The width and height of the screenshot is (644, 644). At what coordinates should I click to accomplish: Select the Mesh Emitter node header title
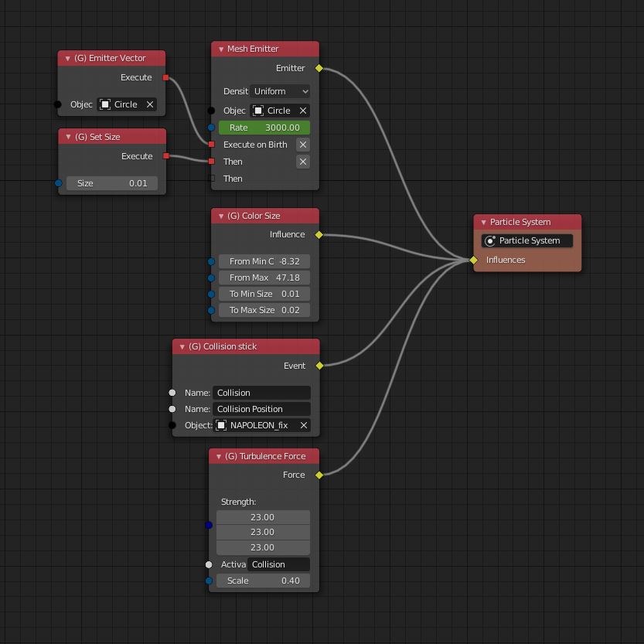pos(253,49)
